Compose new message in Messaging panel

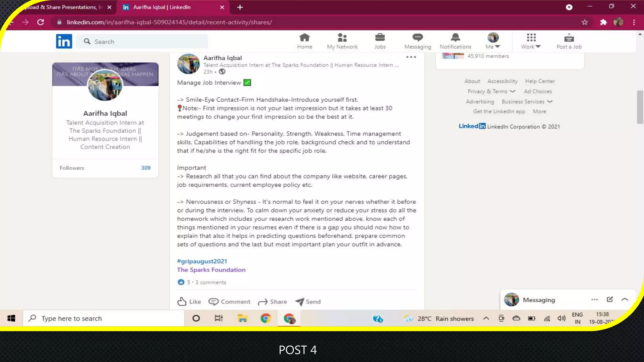click(x=610, y=299)
